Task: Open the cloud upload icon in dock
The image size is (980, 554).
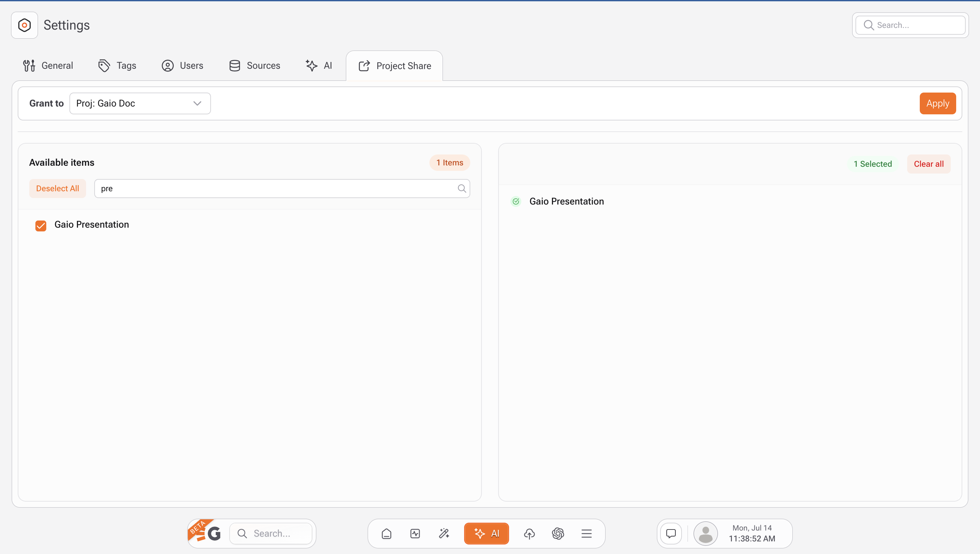Action: click(529, 534)
